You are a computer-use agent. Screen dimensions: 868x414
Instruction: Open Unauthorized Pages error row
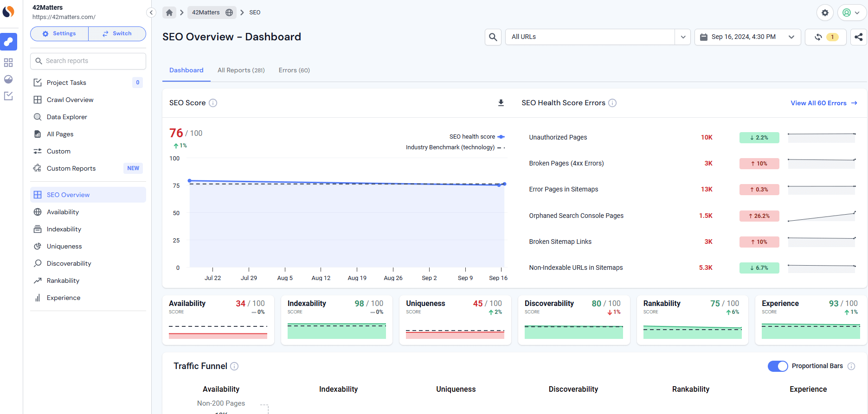(x=693, y=137)
